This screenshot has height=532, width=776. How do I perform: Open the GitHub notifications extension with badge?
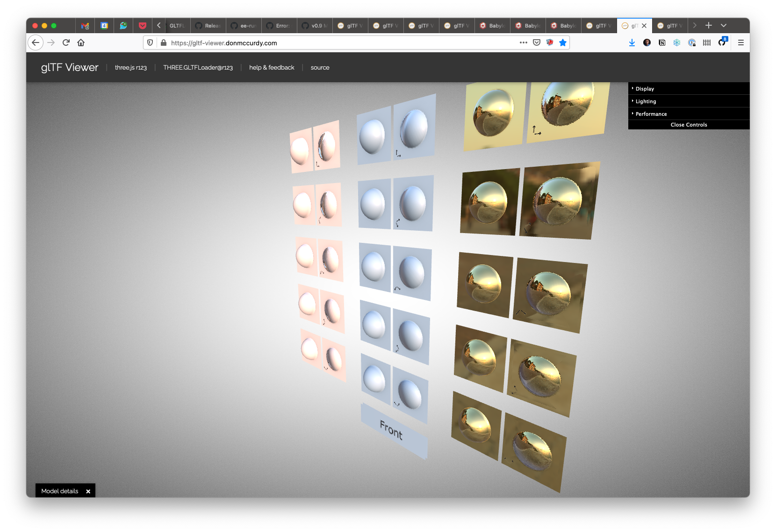coord(722,42)
